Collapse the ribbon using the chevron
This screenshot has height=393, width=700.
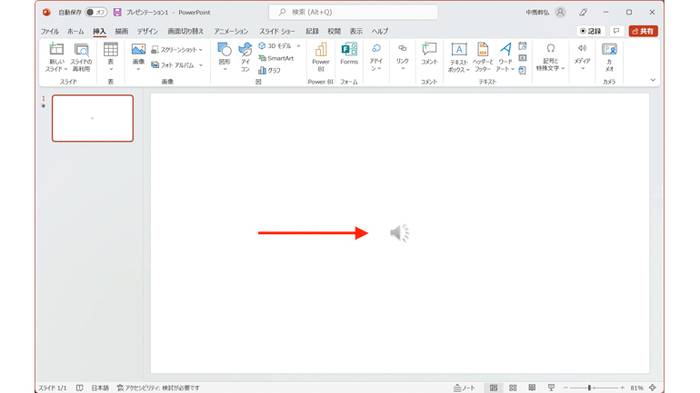[x=653, y=80]
